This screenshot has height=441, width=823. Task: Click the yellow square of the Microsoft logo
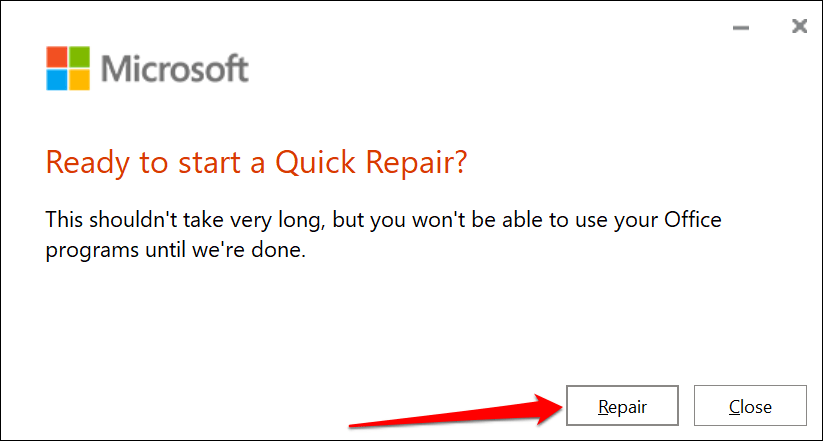(81, 78)
